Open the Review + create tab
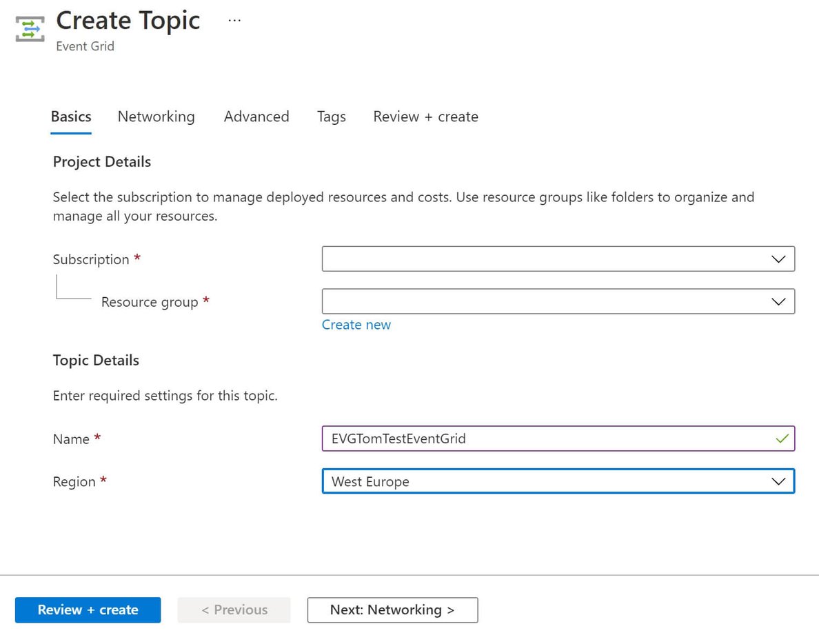The image size is (819, 644). (425, 117)
